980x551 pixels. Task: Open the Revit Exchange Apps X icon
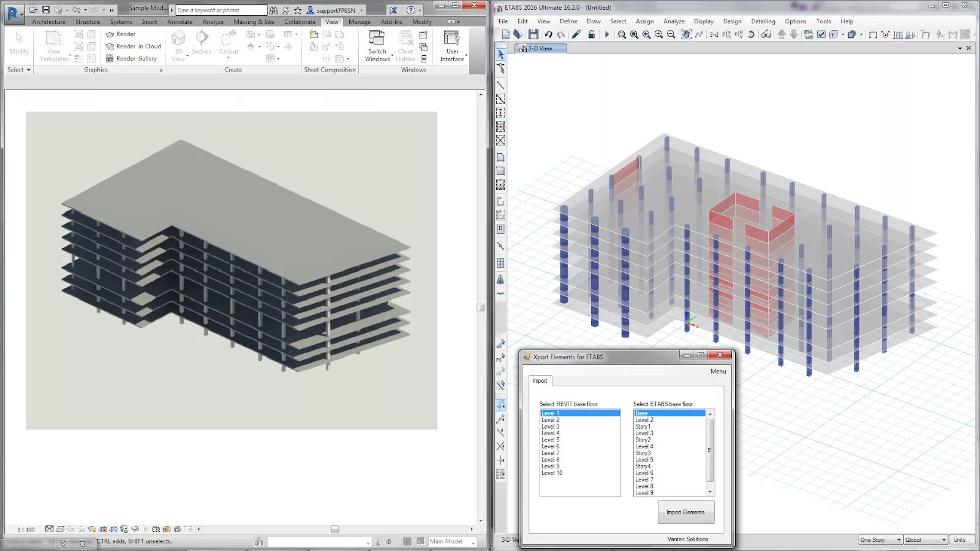pos(393,10)
